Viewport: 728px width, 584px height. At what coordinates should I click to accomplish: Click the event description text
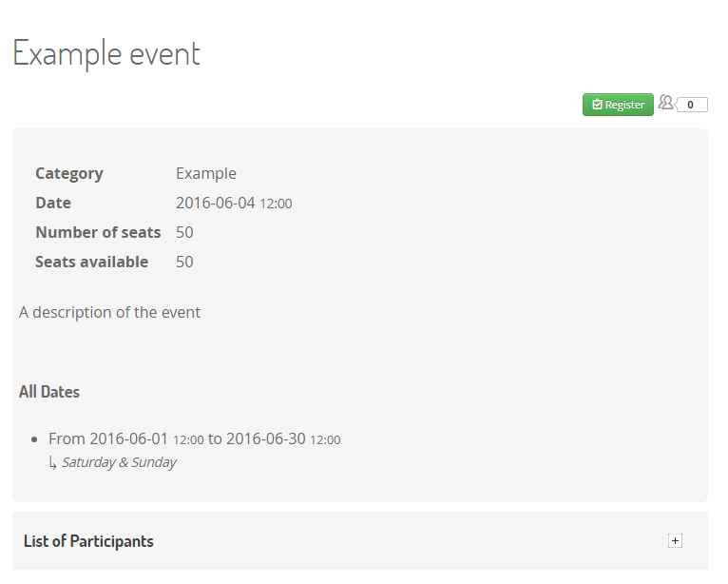click(109, 312)
